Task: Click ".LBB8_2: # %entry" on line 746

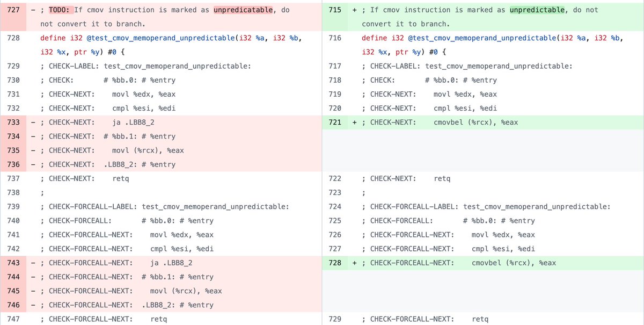Action: [178, 305]
